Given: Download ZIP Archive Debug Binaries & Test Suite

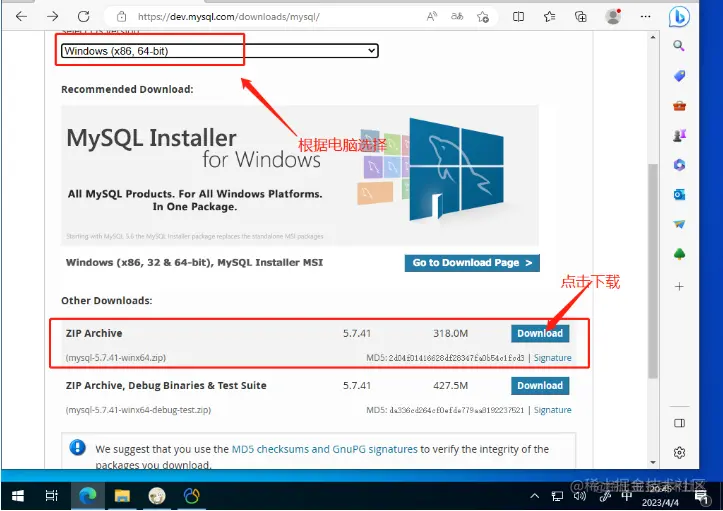Looking at the screenshot, I should [x=540, y=386].
